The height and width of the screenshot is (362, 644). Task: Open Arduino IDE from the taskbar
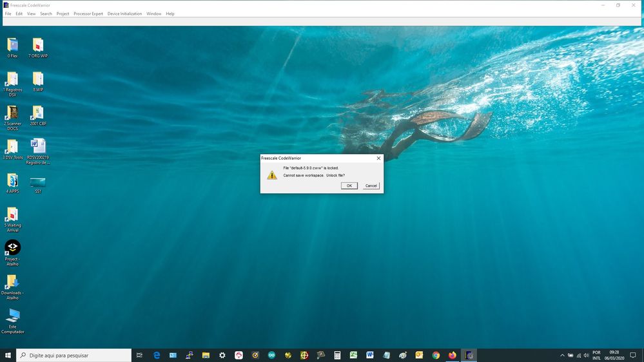(x=271, y=355)
